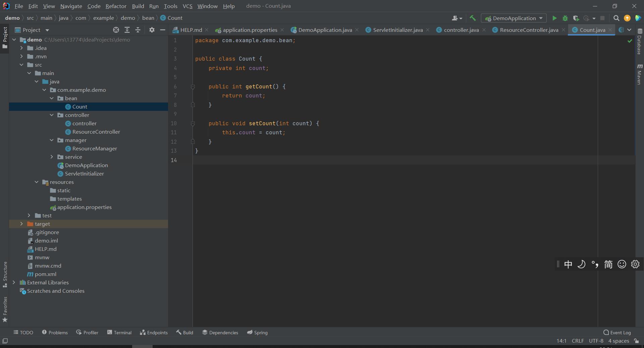
Task: Expand the service package folder
Action: pos(52,157)
